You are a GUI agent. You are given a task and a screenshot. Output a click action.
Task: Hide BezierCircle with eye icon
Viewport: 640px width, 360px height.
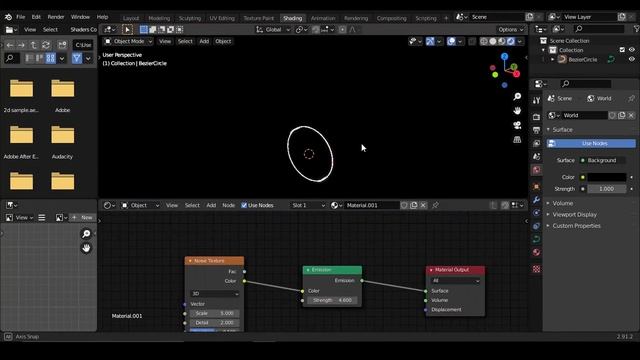(x=632, y=59)
